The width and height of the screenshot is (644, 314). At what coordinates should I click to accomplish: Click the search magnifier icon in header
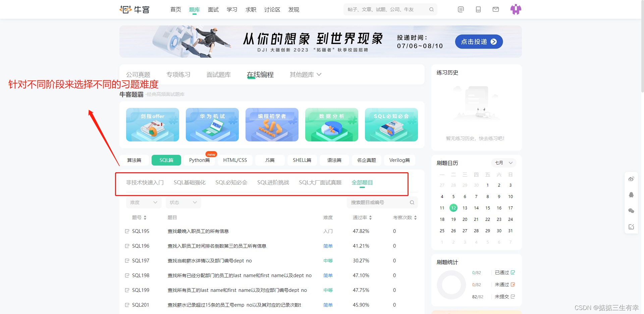point(431,9)
